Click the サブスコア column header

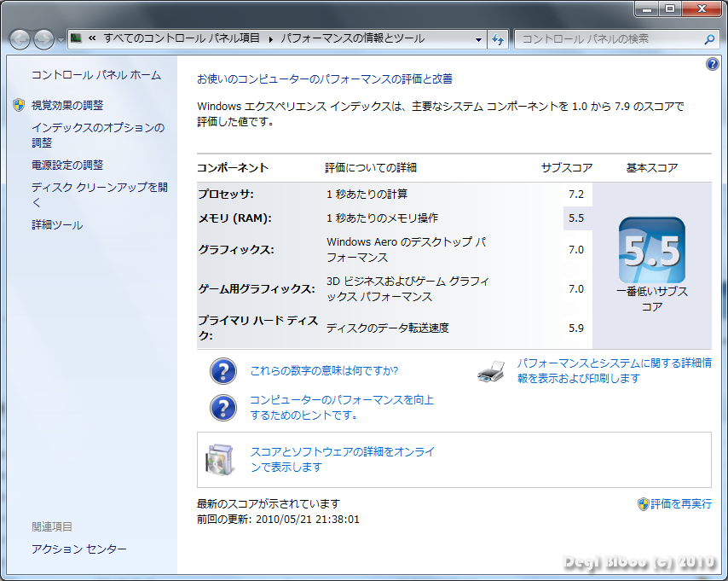click(x=567, y=168)
